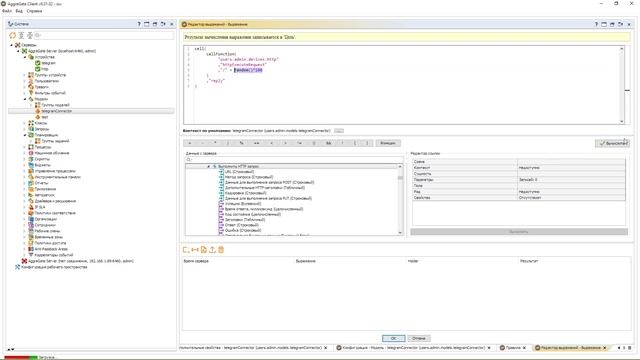Click the Тревоги alarm icon

pos(31,87)
